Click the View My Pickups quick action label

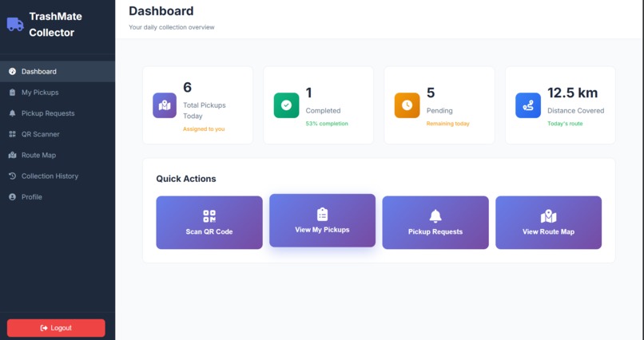[x=323, y=230]
